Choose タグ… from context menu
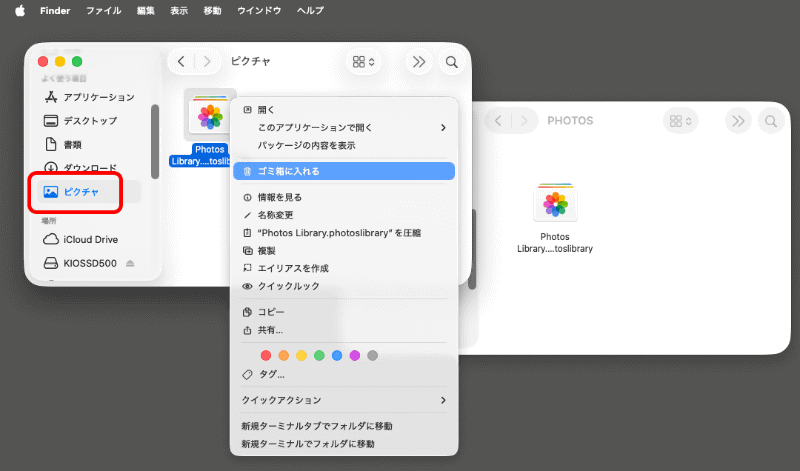This screenshot has height=471, width=800. [344, 375]
